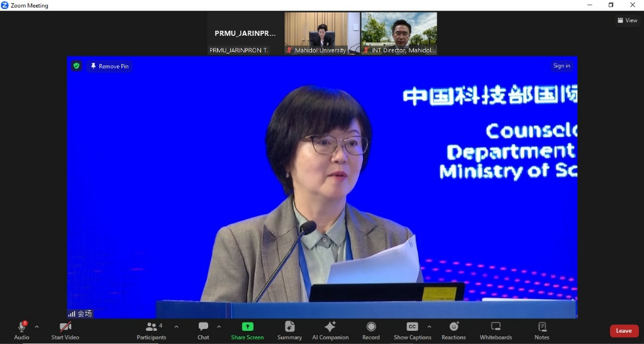Open the Chat panel

tap(203, 330)
